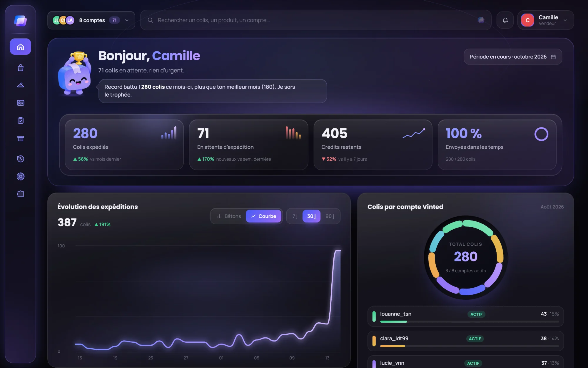The height and width of the screenshot is (368, 588).
Task: Open the history clock icon in sidebar
Action: click(x=20, y=159)
